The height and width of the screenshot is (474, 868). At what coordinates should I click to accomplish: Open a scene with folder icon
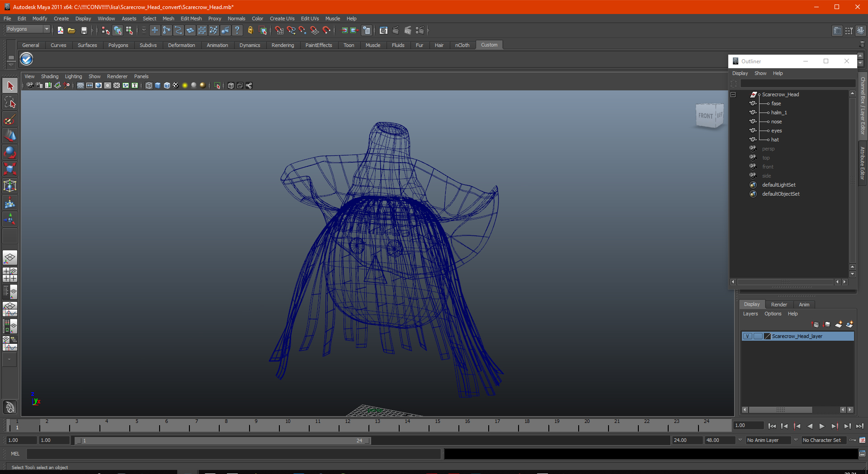pyautogui.click(x=71, y=30)
